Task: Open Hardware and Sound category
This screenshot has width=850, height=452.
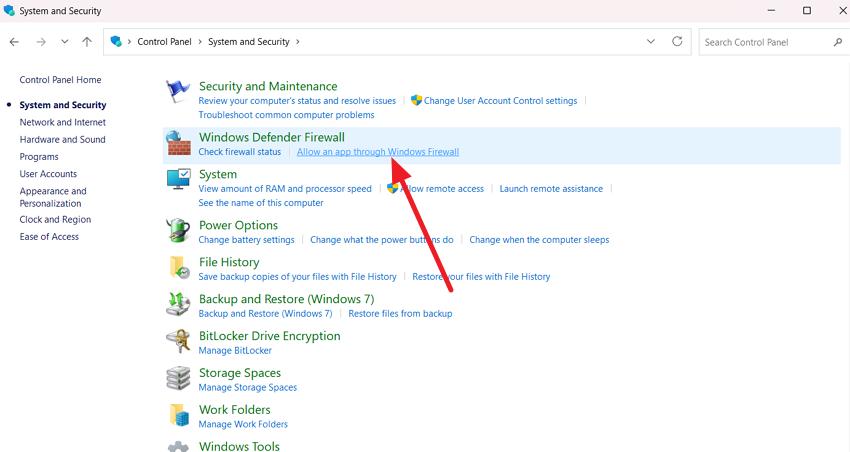Action: [x=62, y=139]
